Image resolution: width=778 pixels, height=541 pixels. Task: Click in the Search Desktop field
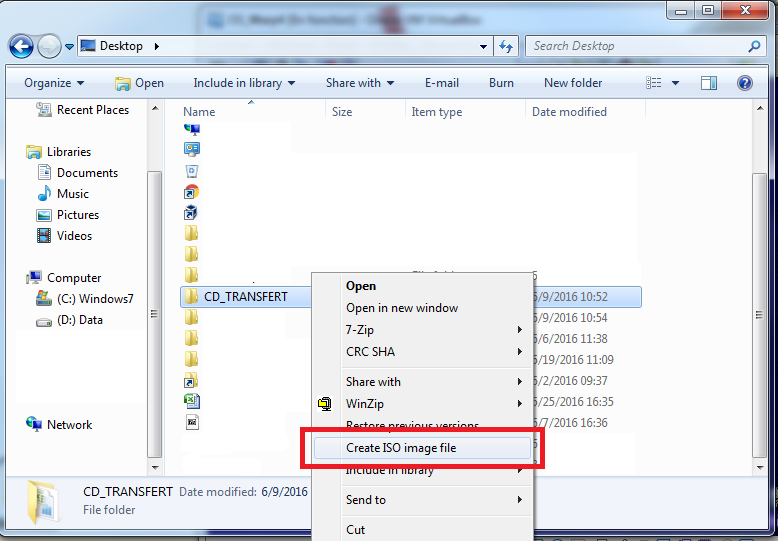pyautogui.click(x=635, y=46)
